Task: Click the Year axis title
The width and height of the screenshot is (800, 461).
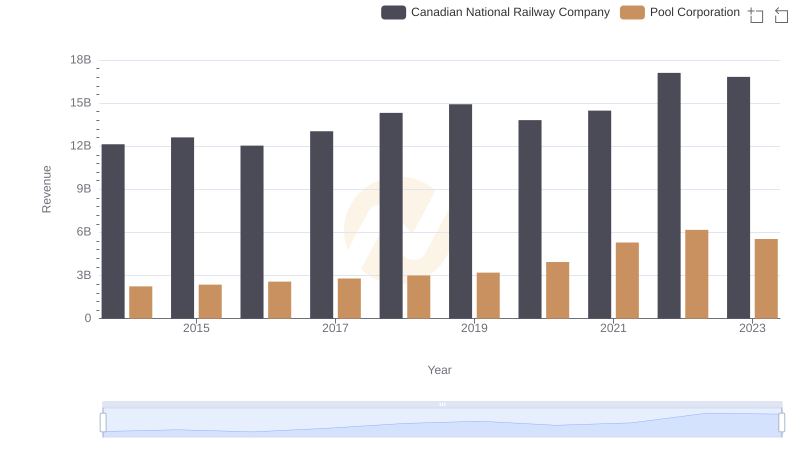Action: pyautogui.click(x=439, y=370)
